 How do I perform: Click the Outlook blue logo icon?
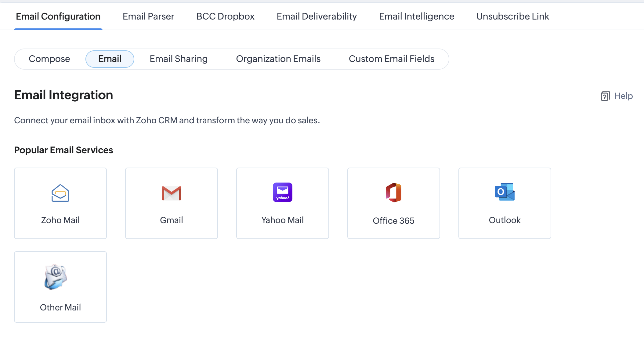click(505, 192)
